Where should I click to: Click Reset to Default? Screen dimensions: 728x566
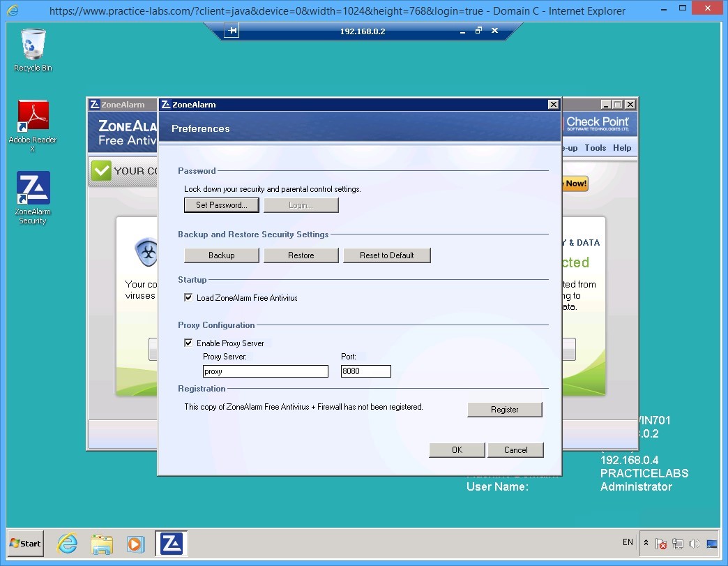point(387,255)
